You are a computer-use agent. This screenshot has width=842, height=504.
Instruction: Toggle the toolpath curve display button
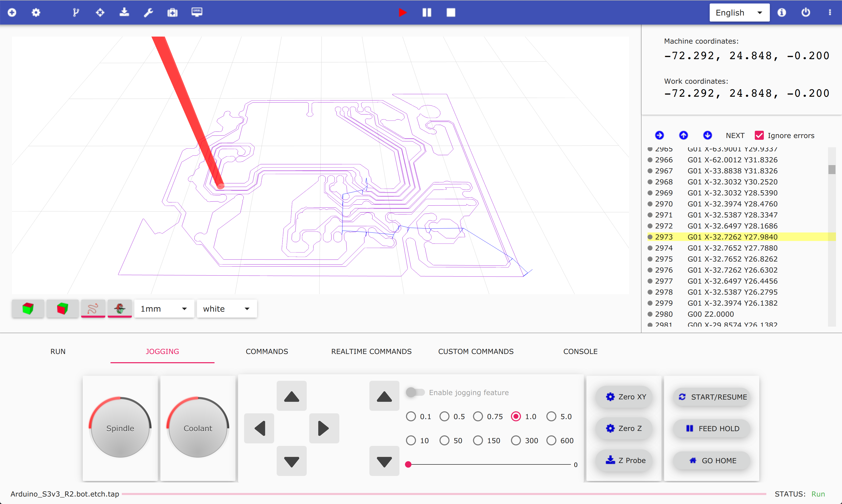[93, 308]
